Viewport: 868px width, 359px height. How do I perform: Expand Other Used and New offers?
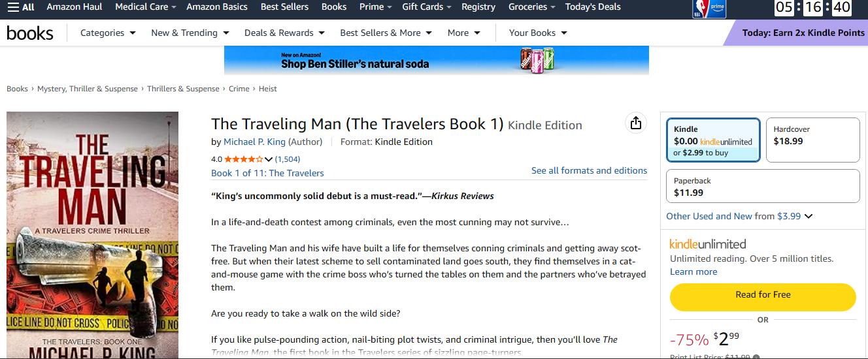pos(739,216)
